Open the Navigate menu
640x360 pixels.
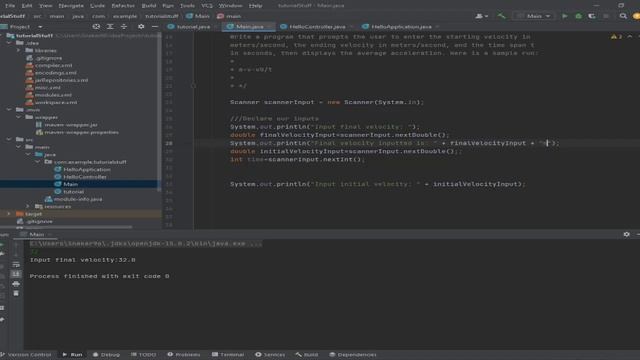point(71,6)
